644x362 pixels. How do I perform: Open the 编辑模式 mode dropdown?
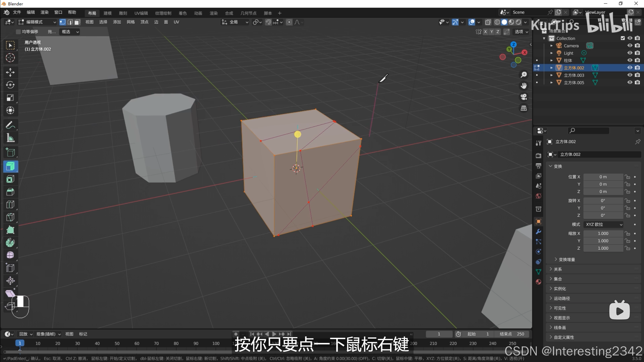37,22
